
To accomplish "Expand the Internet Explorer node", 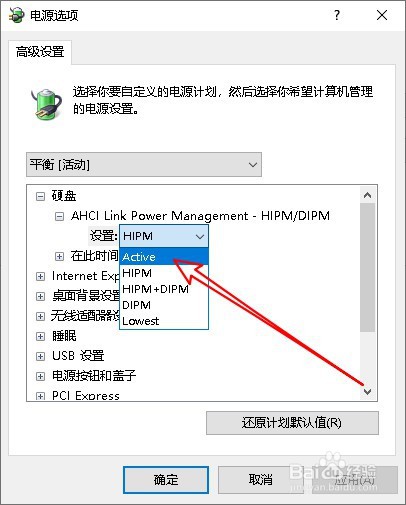I will [x=40, y=276].
